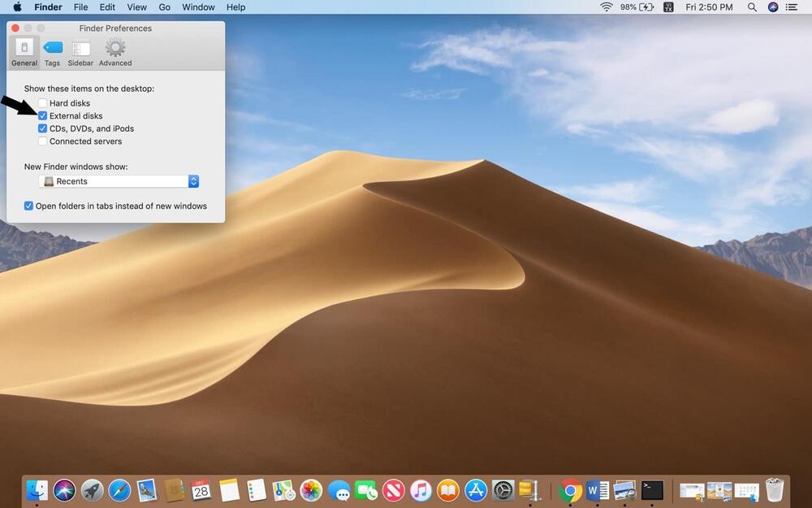The image size is (812, 508).
Task: Open the Trash in the Dock
Action: pos(775,490)
